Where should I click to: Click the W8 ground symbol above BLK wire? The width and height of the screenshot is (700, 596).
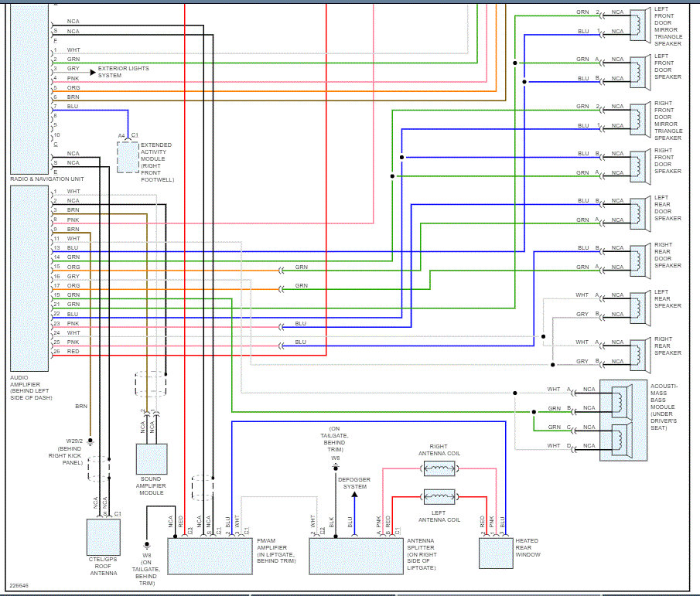(x=336, y=467)
